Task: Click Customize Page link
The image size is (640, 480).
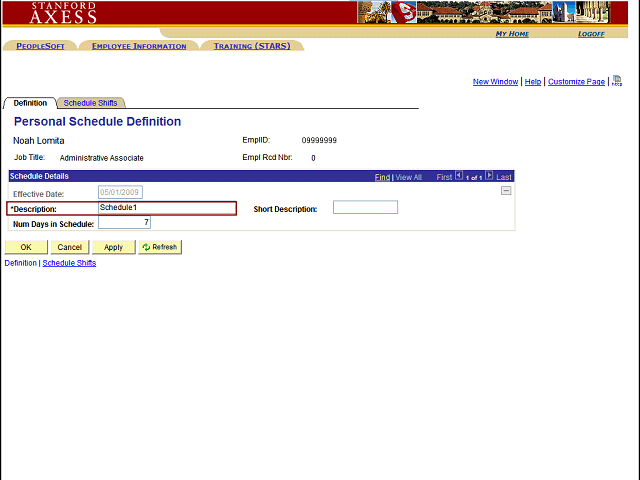Action: point(576,82)
